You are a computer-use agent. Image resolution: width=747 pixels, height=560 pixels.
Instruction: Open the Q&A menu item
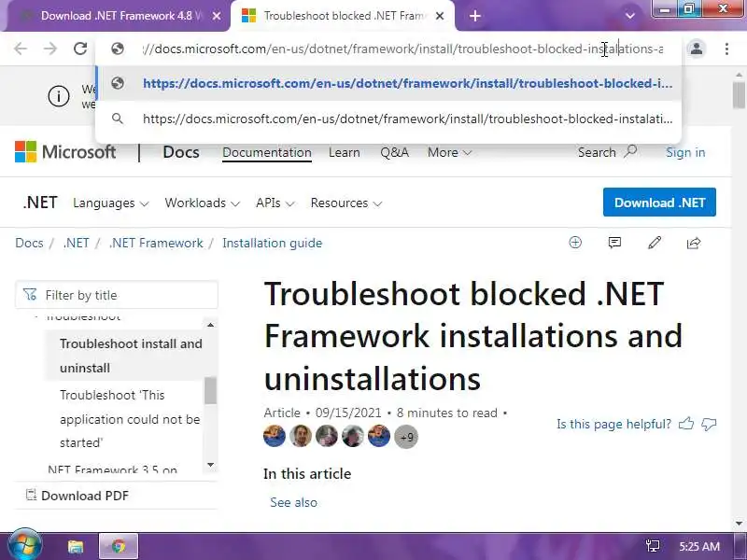click(394, 152)
